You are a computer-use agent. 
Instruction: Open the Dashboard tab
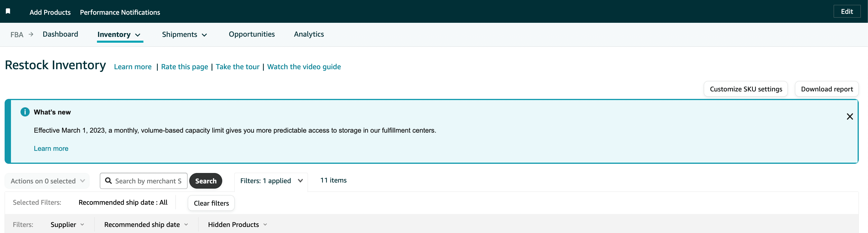click(60, 34)
